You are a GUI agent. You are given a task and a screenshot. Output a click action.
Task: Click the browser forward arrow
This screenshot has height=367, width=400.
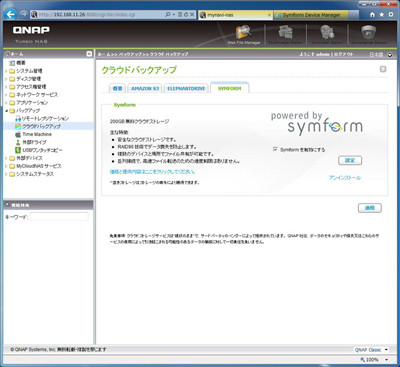coord(23,14)
